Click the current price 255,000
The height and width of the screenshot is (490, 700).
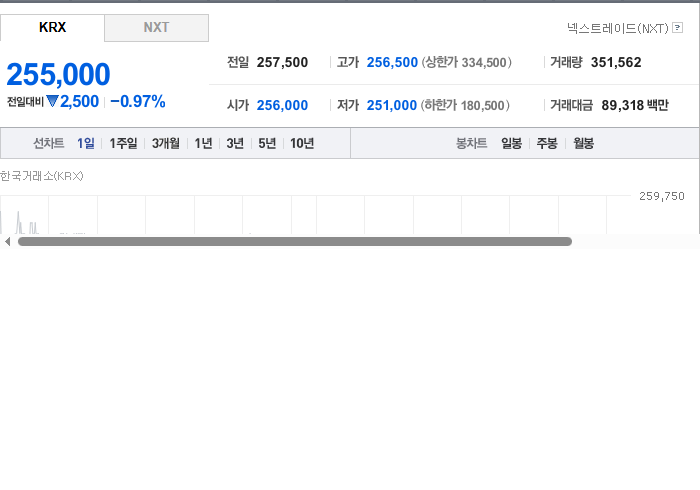tap(58, 74)
